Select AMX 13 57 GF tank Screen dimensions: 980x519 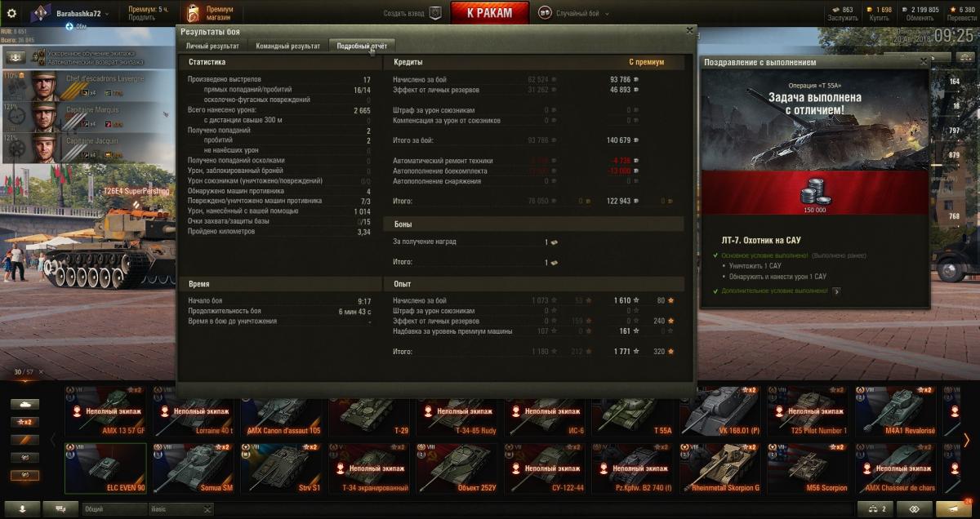[x=106, y=412]
